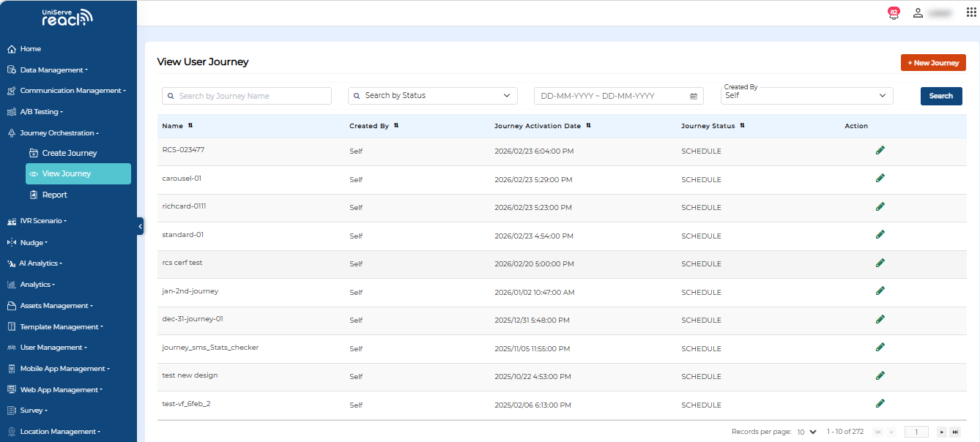Edit the carousel-01 journey via pencil icon
The width and height of the screenshot is (980, 442).
click(880, 179)
